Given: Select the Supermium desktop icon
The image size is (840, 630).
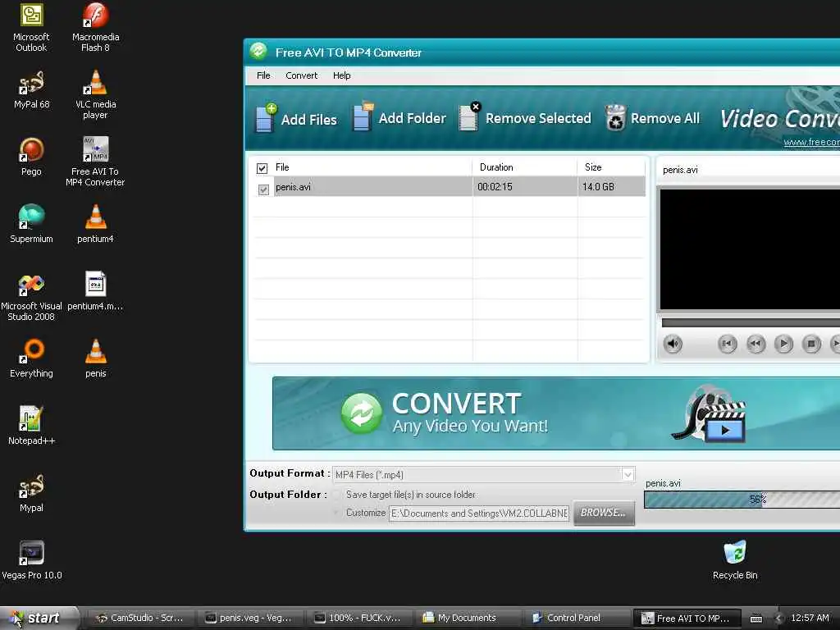Looking at the screenshot, I should point(31,224).
